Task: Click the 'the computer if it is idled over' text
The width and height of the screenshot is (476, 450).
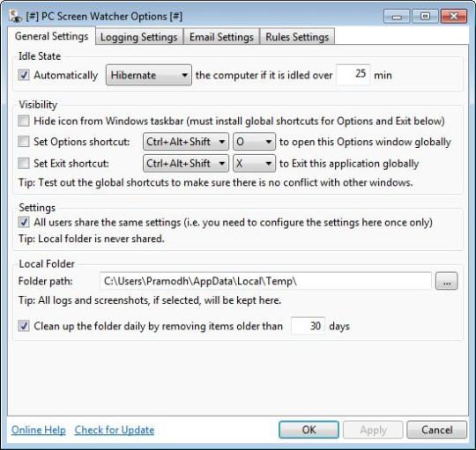Action: pos(264,75)
